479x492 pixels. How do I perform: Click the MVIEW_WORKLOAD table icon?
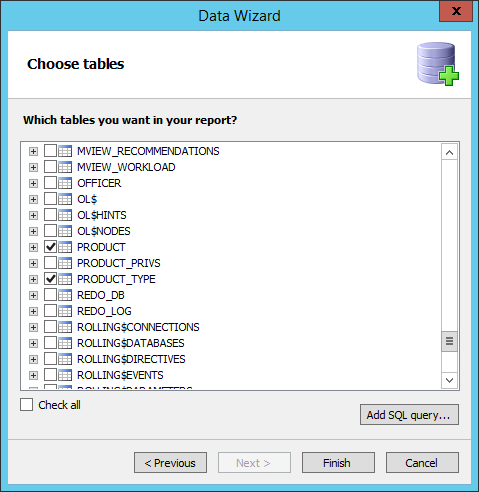point(65,167)
